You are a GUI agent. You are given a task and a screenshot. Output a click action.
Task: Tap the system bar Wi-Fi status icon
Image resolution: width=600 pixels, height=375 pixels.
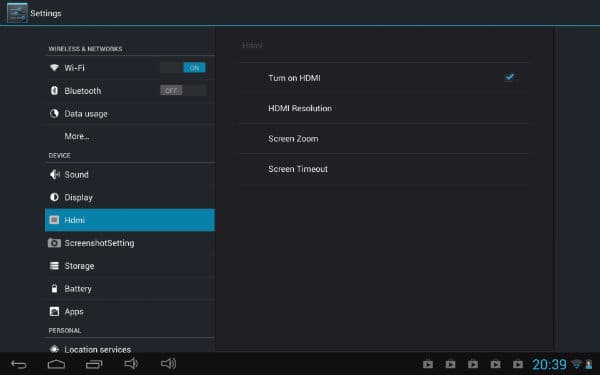click(x=576, y=364)
